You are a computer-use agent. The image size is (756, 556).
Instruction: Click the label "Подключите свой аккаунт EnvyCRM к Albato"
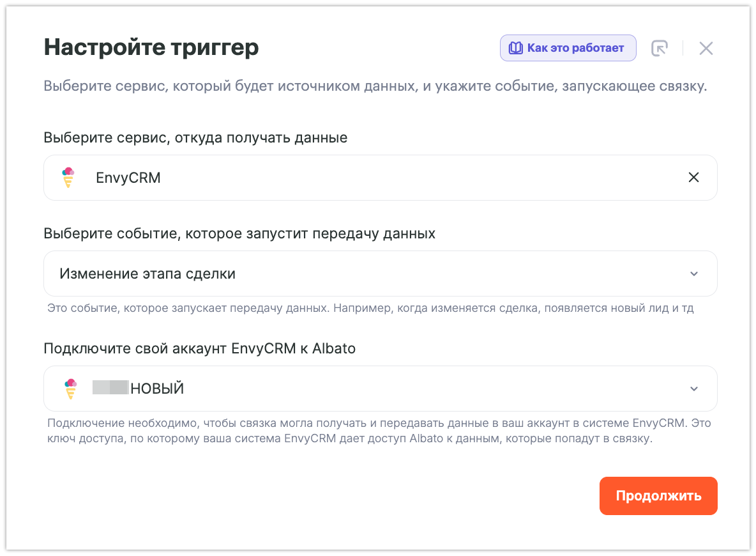point(199,348)
